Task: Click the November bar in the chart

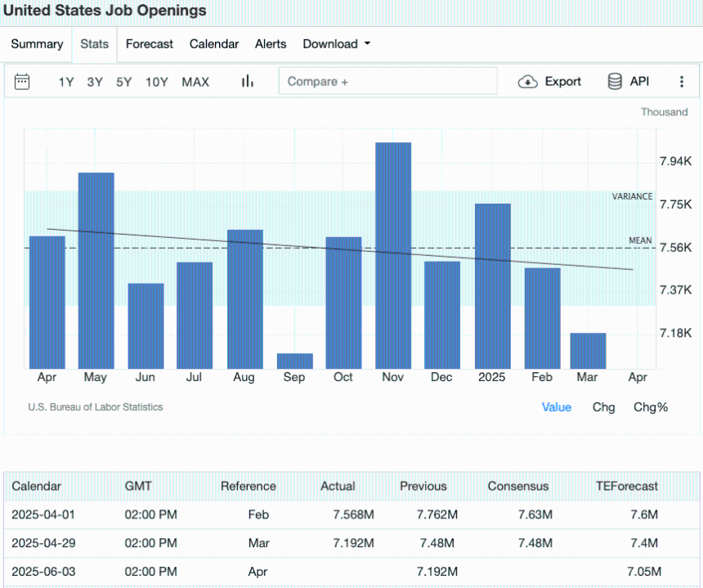Action: [x=393, y=255]
